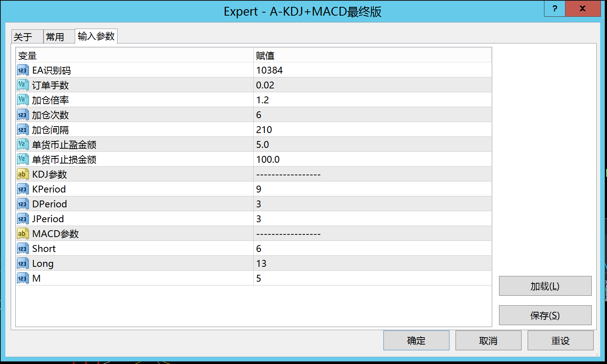Select the 订单手数 variable name

(x=50, y=85)
